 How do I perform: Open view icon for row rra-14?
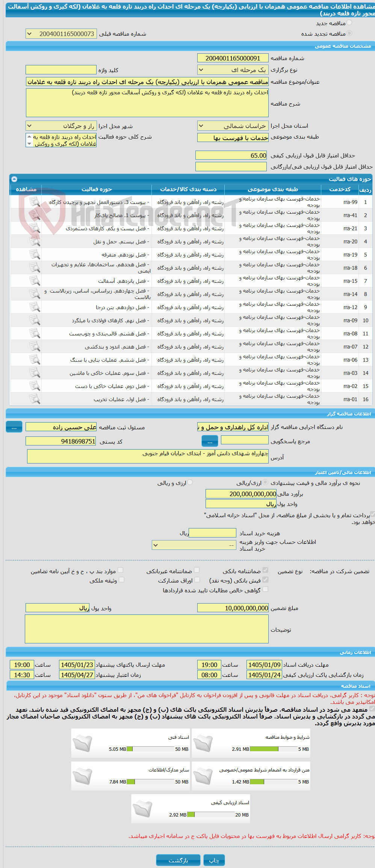(x=35, y=294)
